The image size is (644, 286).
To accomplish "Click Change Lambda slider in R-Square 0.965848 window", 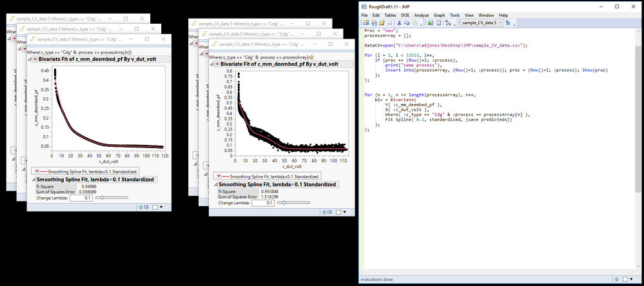I will tap(294, 203).
